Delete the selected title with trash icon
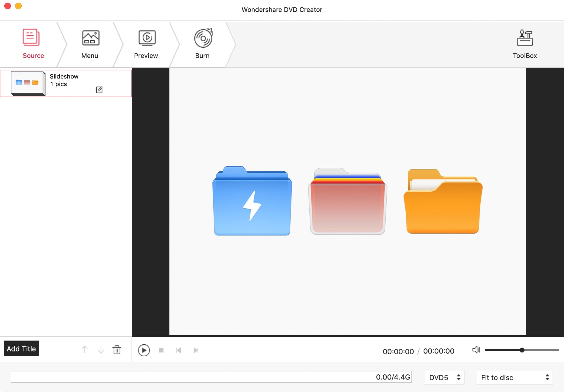Screen dimensions: 564x392 [x=117, y=350]
